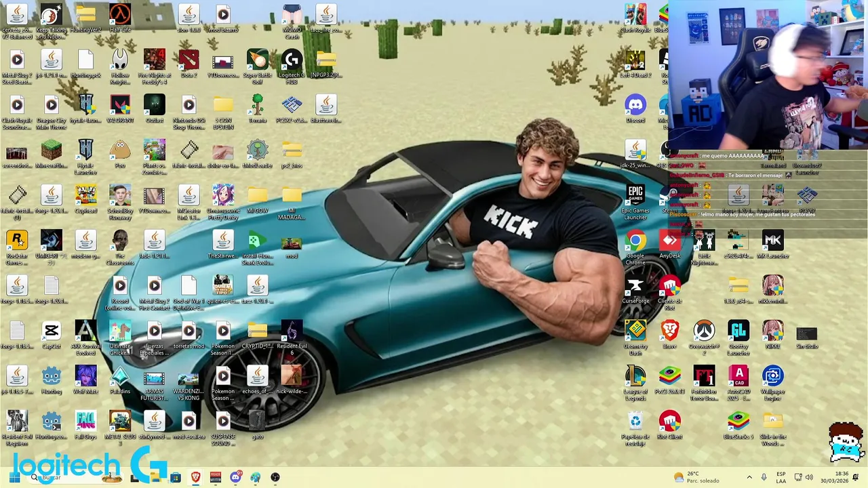Open The Classrooms game icon
Viewport: 868px width, 488px height.
[120, 241]
